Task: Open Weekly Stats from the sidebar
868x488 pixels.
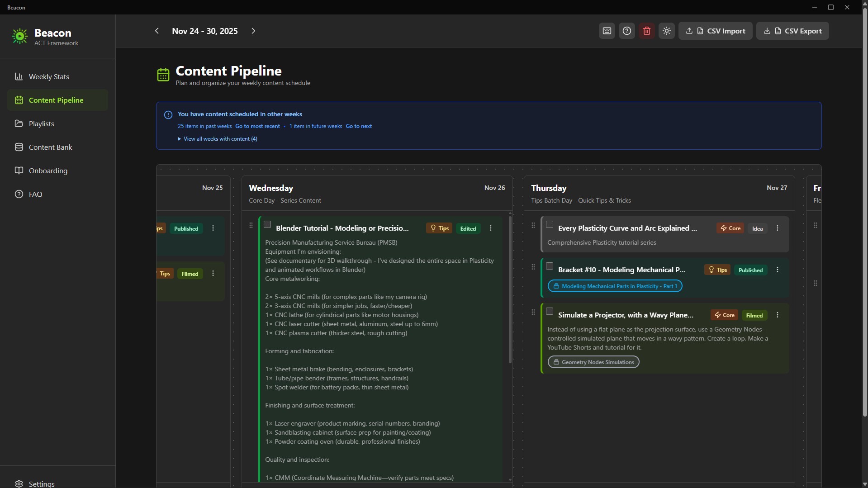Action: point(49,76)
